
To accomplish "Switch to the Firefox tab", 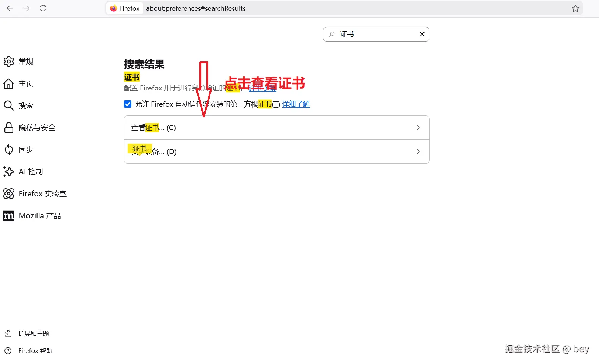I will pyautogui.click(x=124, y=8).
